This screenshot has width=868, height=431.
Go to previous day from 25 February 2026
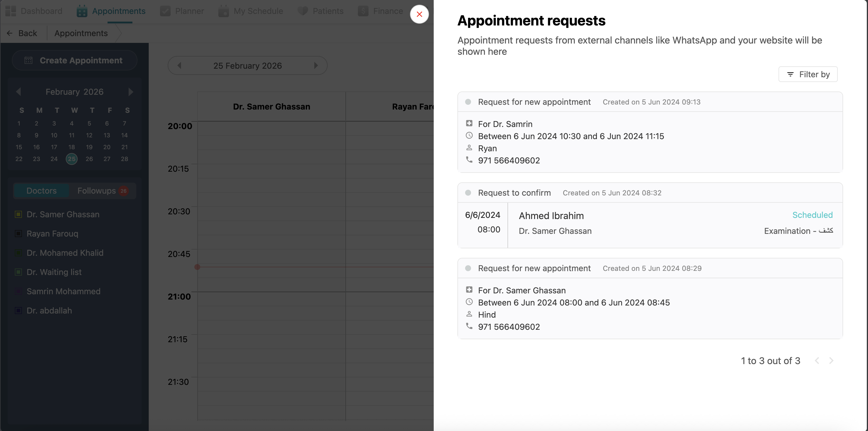tap(179, 65)
